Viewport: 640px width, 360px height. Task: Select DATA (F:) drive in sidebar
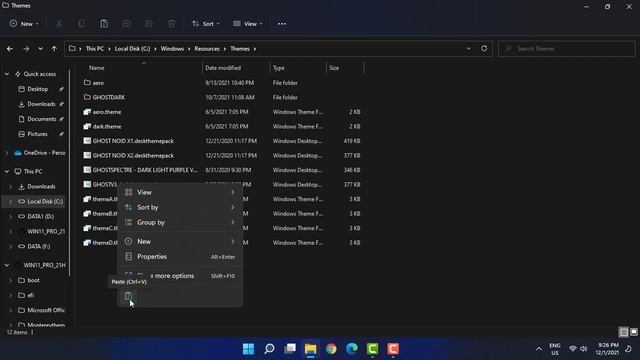pyautogui.click(x=39, y=246)
